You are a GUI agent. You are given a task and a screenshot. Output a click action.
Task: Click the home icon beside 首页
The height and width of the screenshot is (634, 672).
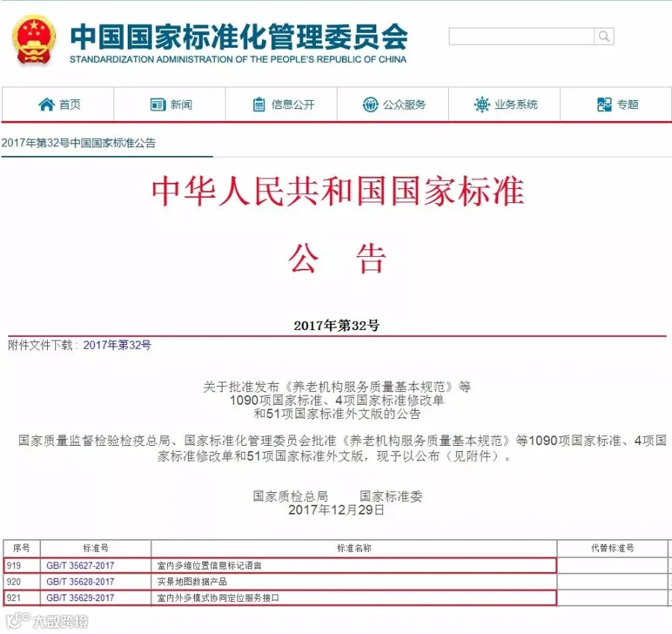pos(46,104)
